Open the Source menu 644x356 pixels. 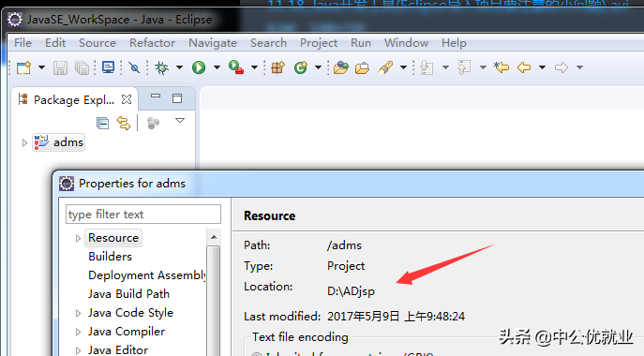(x=97, y=43)
